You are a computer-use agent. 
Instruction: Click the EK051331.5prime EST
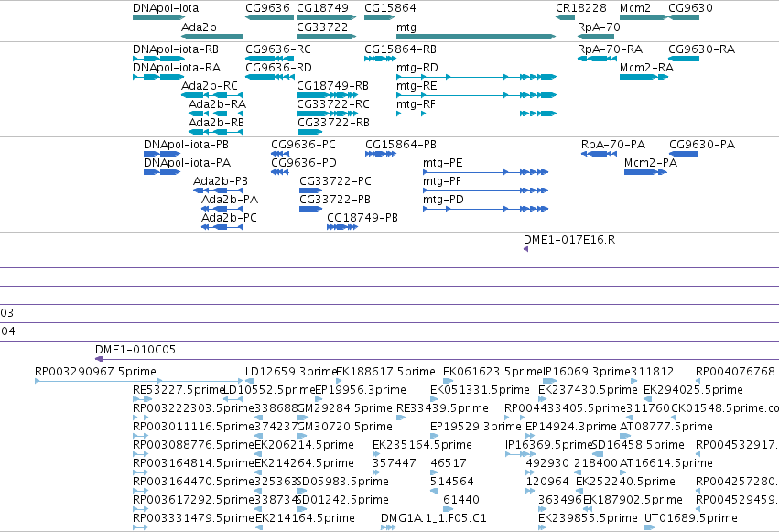[434, 399]
